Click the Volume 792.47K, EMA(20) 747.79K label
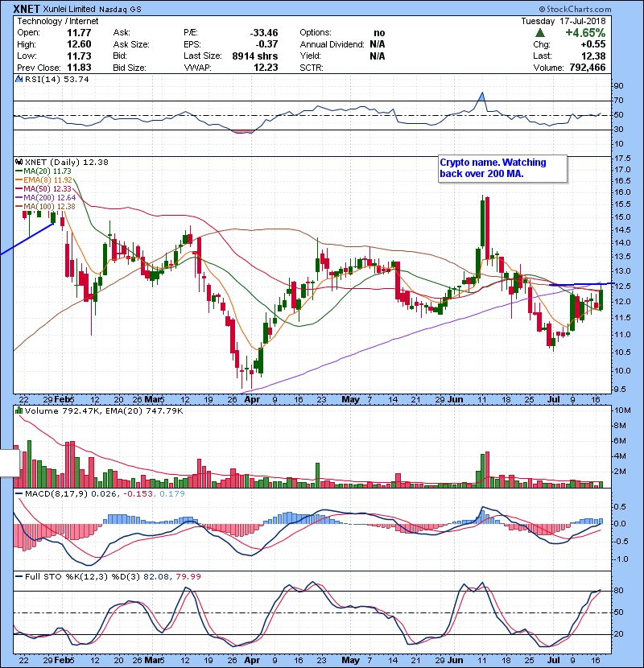 104,410
